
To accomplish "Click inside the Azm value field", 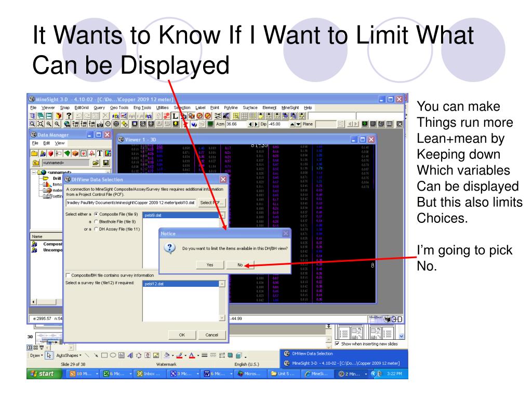I will 236,124.
